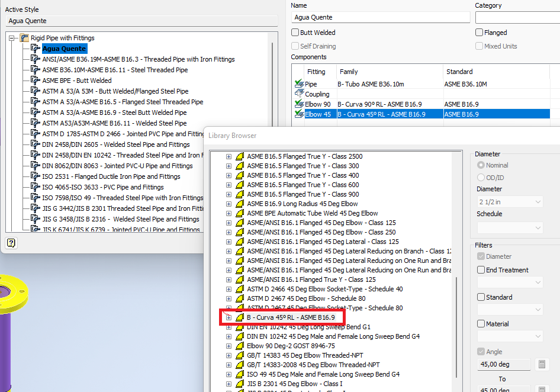
Task: Expand ASTM D 2466 45 Deg Elbow Socket-Type node
Action: pyautogui.click(x=228, y=289)
